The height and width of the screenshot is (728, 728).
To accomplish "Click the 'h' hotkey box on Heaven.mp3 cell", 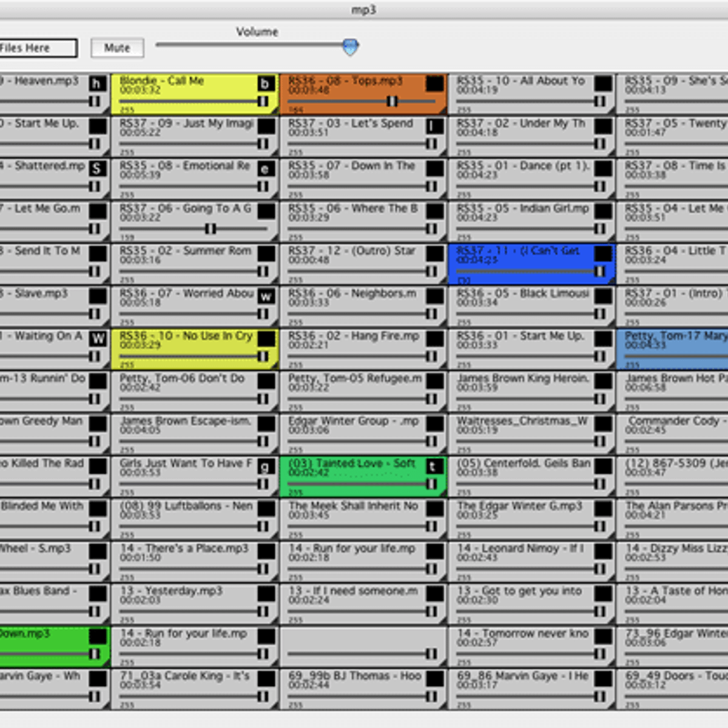I will [98, 84].
